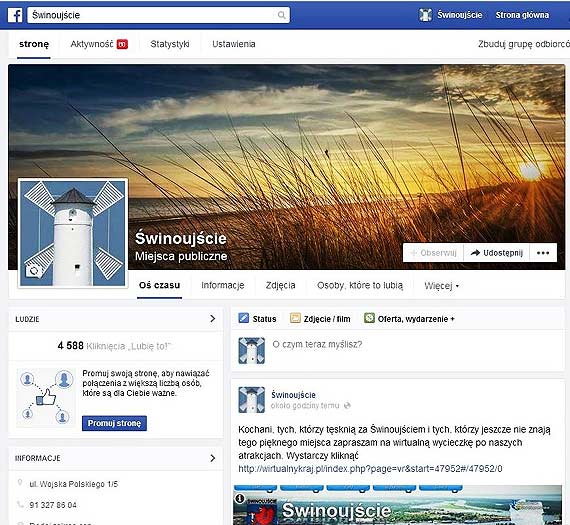Click the search magnifier icon
This screenshot has width=570, height=525.
[281, 15]
